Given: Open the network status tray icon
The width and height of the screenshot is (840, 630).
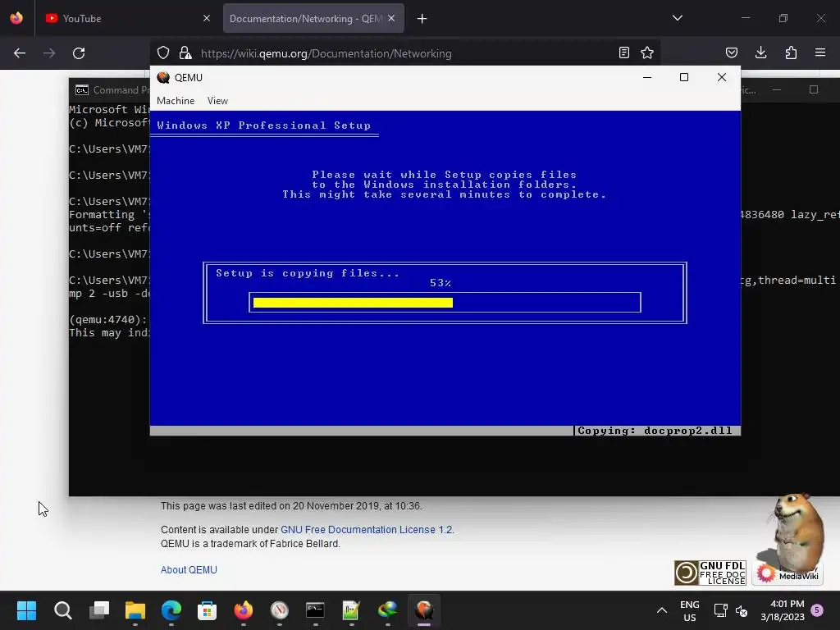Looking at the screenshot, I should (720, 610).
